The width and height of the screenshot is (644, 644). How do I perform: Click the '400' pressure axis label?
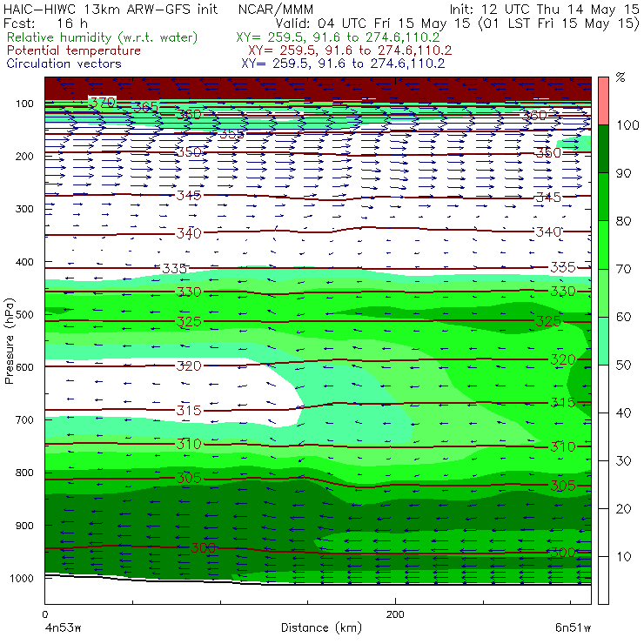pos(24,262)
